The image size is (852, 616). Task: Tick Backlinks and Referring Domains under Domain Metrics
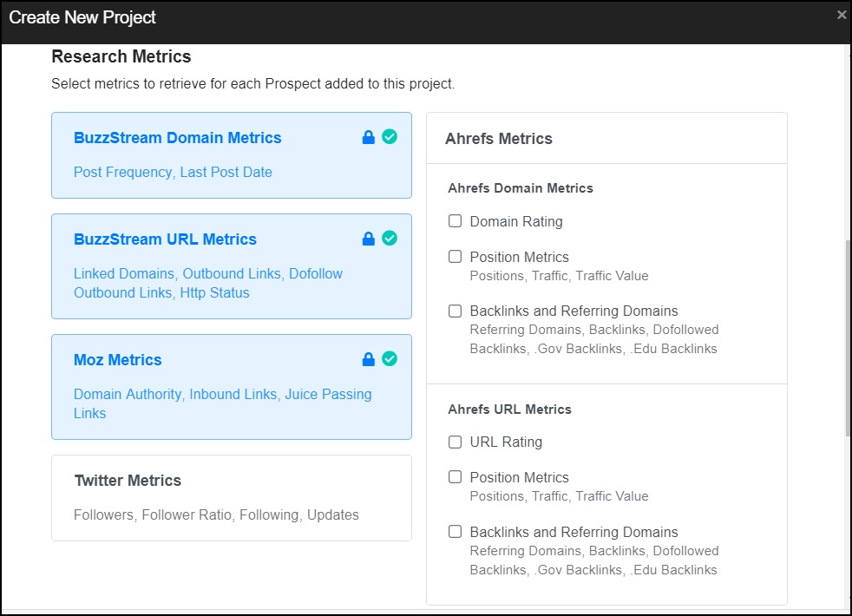455,311
